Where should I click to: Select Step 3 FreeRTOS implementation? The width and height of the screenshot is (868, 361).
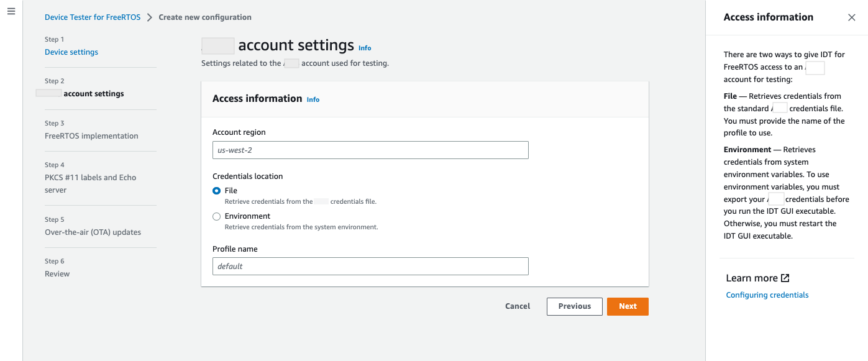(x=91, y=135)
